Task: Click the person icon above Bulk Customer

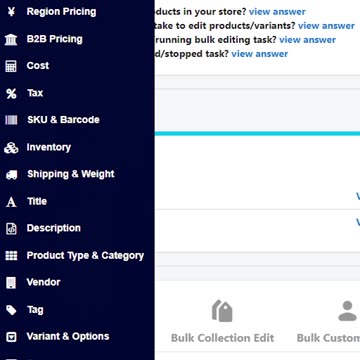Action: coord(347,311)
